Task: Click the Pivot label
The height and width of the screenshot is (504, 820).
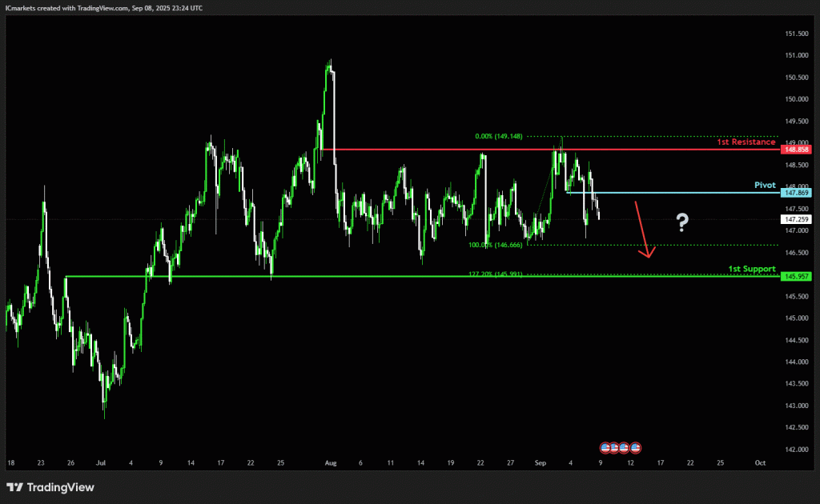Action: [765, 185]
